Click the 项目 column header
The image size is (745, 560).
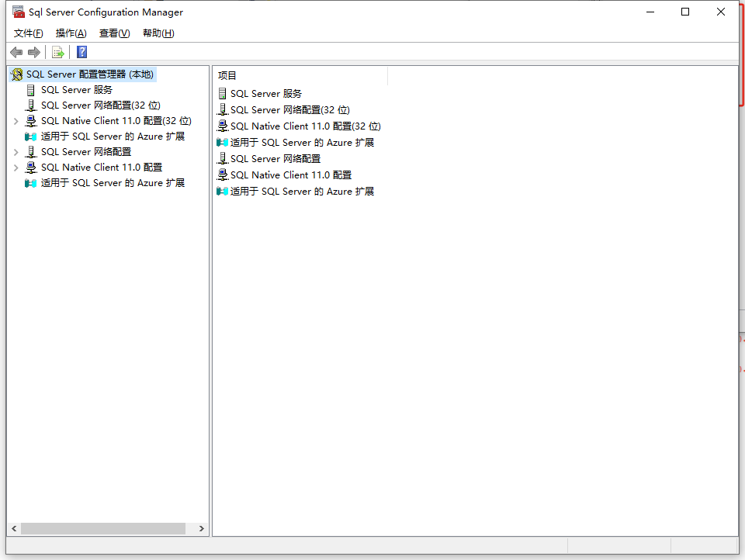pos(300,75)
